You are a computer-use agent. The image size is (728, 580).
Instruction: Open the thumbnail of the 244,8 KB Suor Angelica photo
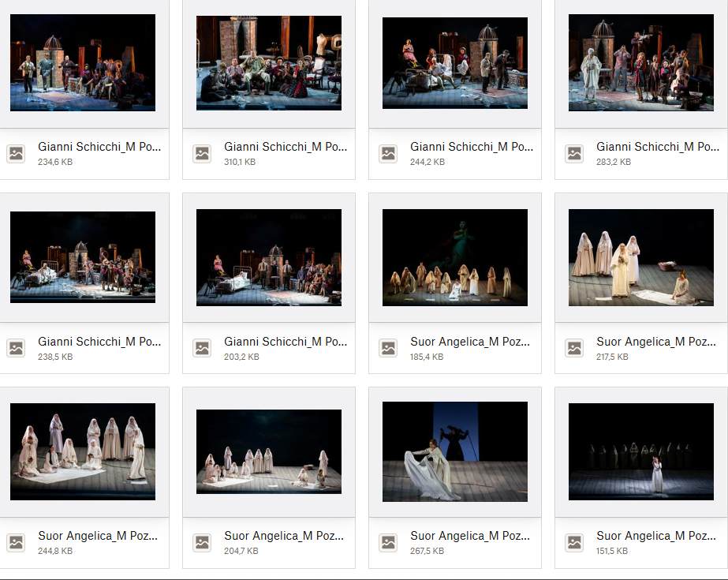coord(83,452)
